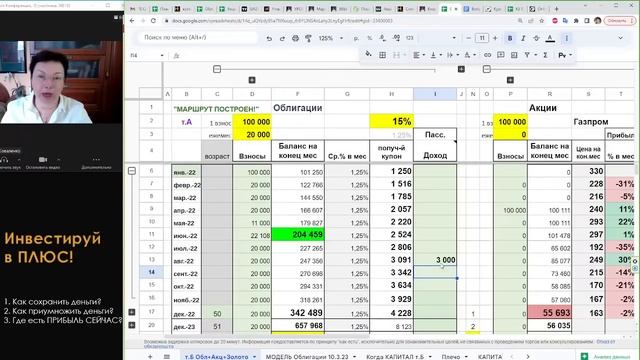This screenshot has height=360, width=640.
Task: Click the Name box cell reference
Action: 146,55
